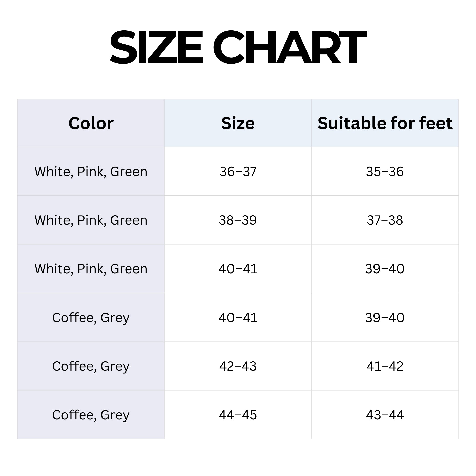Click color cell in last White, Pink, Green row
This screenshot has height=476, width=476.
coord(91,269)
